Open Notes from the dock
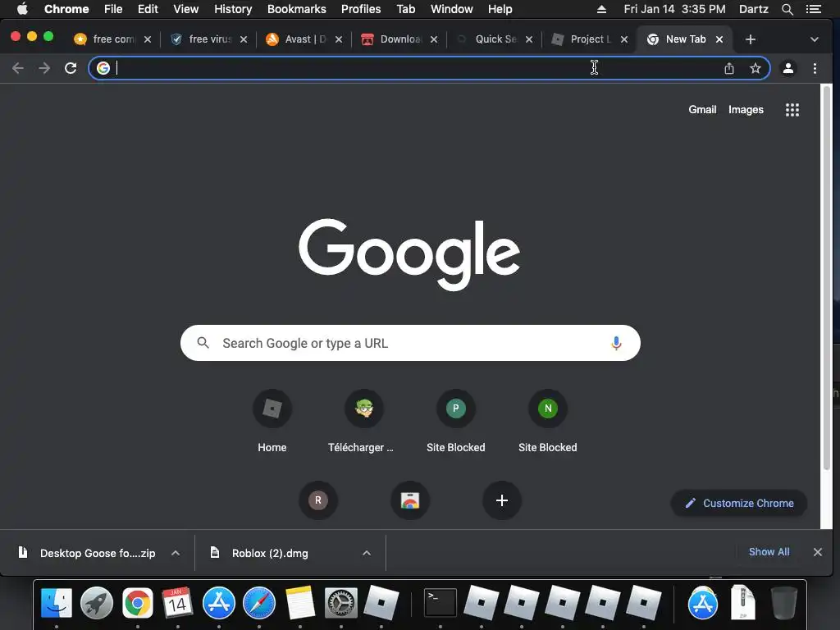 pyautogui.click(x=300, y=603)
